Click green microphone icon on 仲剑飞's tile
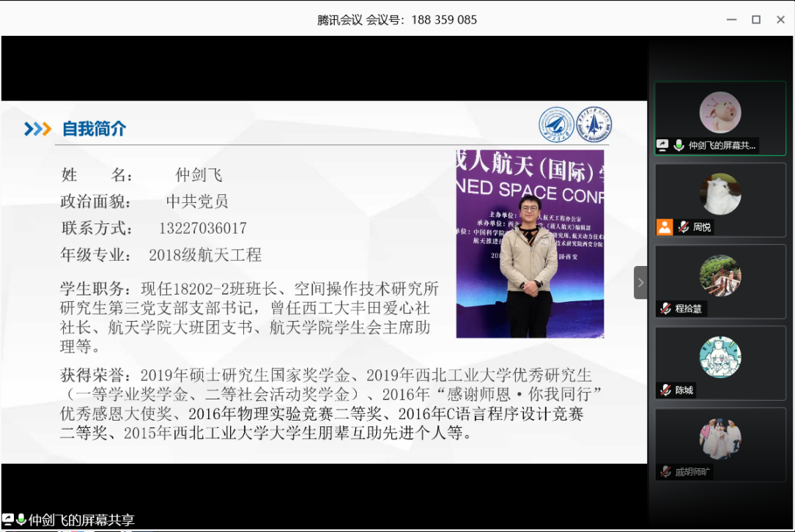795x532 pixels. tap(678, 146)
